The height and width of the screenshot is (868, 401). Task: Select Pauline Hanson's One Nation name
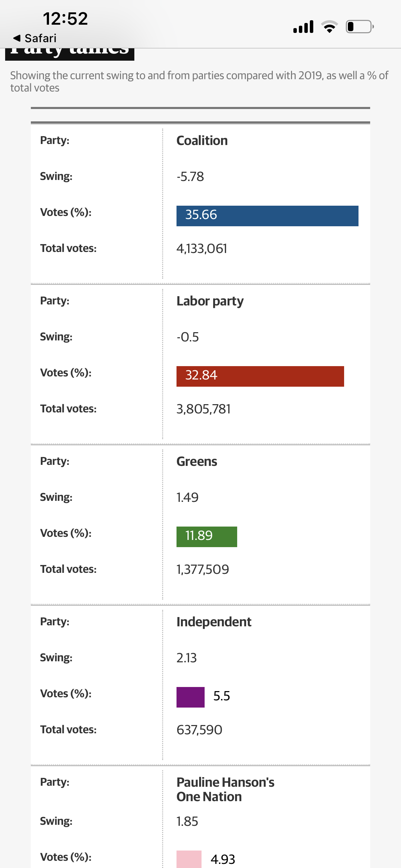(225, 789)
